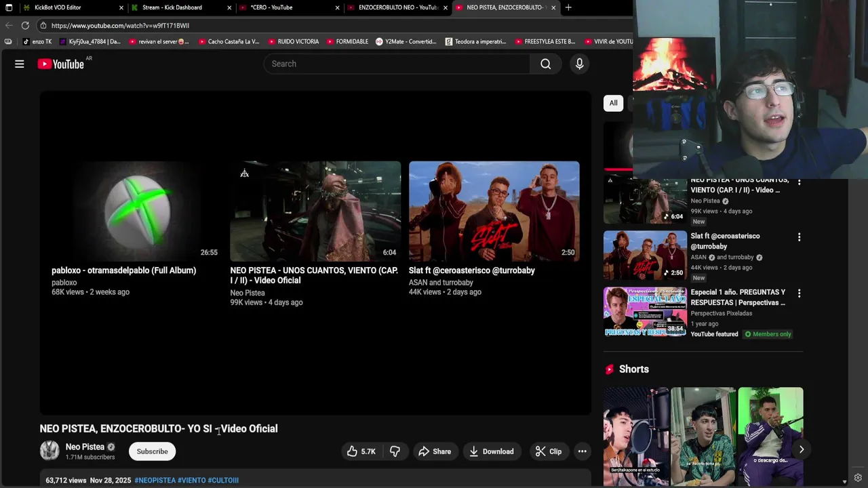Open revivan el server bookmark
The image size is (868, 488).
pyautogui.click(x=159, y=41)
